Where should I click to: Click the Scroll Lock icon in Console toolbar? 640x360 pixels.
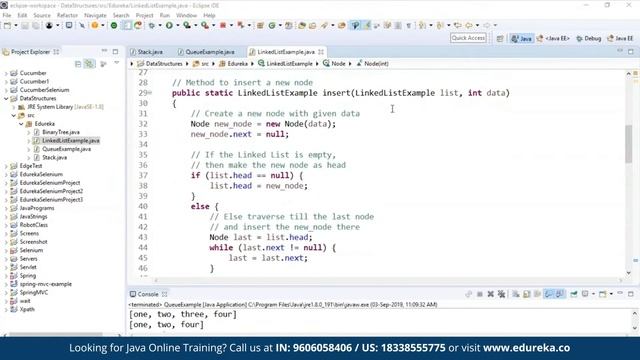527,294
